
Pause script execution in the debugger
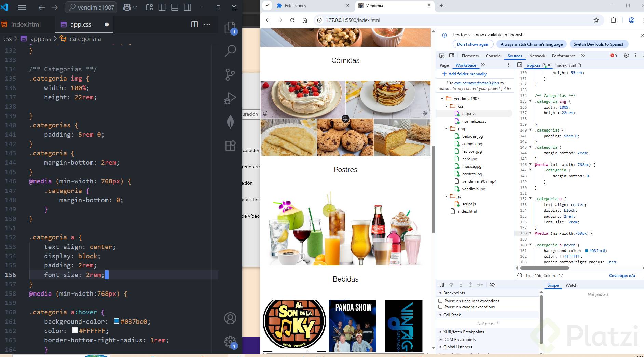click(442, 285)
